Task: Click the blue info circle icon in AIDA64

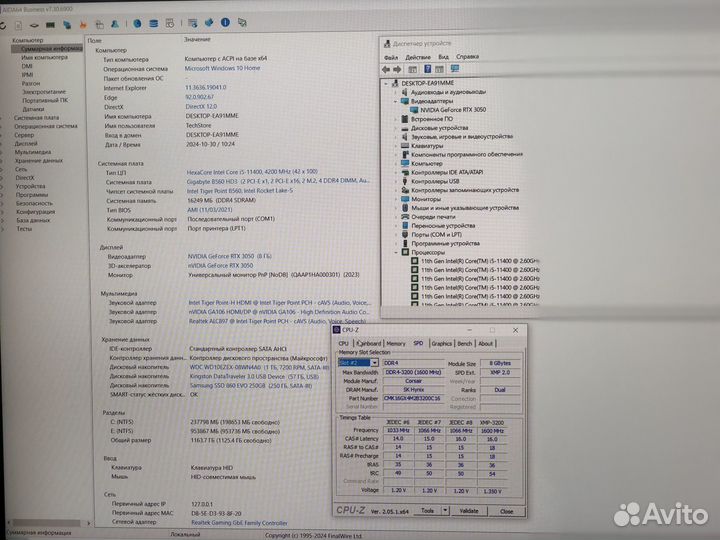Action: (225, 22)
